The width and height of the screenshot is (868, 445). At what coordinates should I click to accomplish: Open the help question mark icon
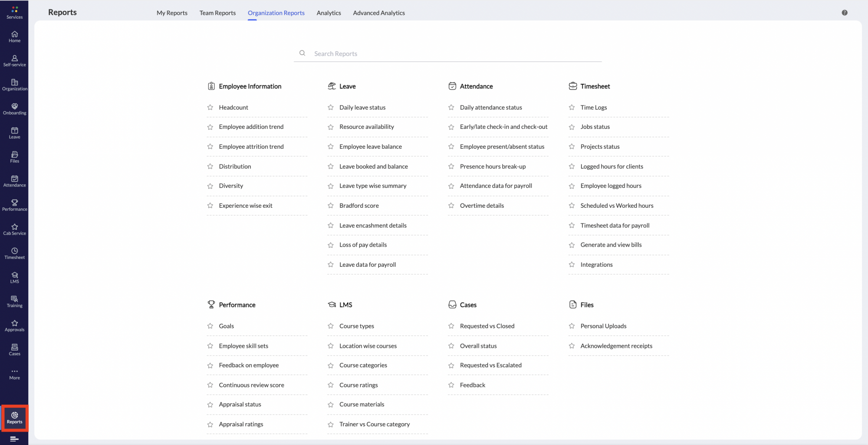pos(845,13)
